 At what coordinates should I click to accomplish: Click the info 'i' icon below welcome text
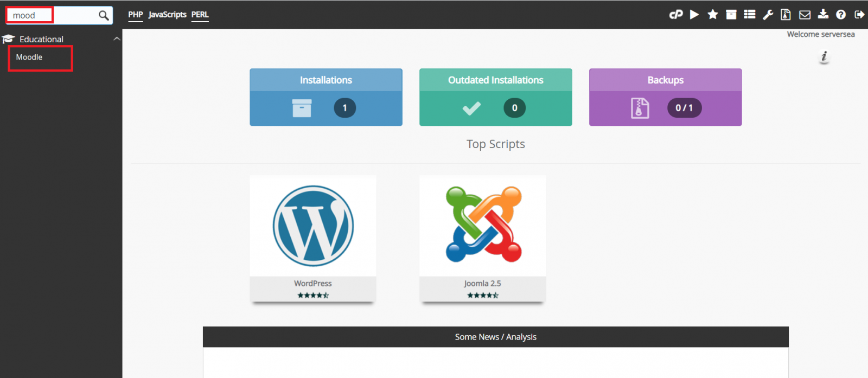824,56
